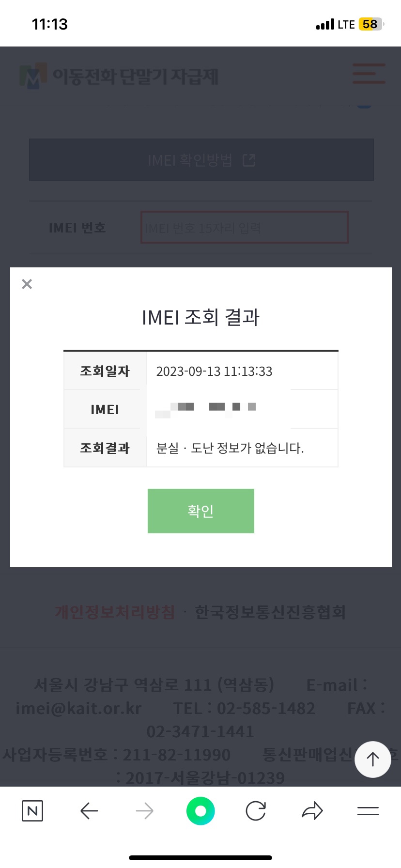Open the hamburger menu in site header
This screenshot has width=401, height=868.
point(369,74)
